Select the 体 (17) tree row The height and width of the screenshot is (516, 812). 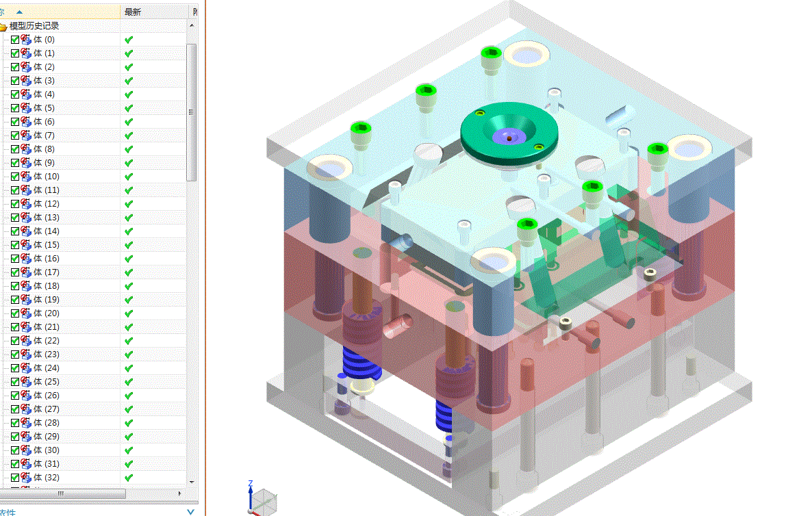click(93, 272)
